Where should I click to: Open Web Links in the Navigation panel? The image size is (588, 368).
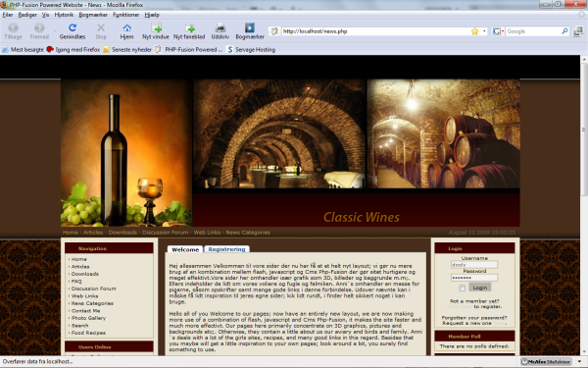click(x=84, y=296)
